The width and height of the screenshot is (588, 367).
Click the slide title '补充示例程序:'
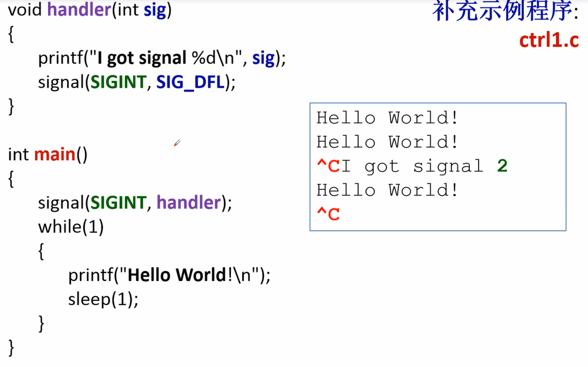pos(505,11)
